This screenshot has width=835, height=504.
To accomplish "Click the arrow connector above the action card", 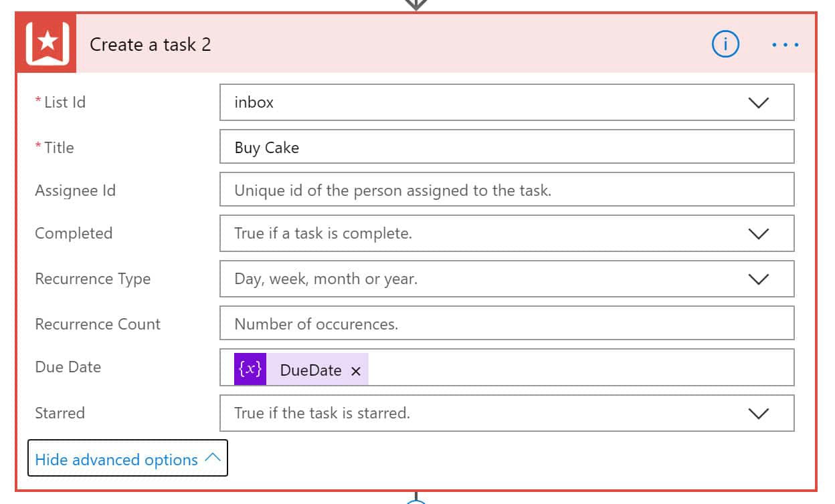I will pos(416,5).
